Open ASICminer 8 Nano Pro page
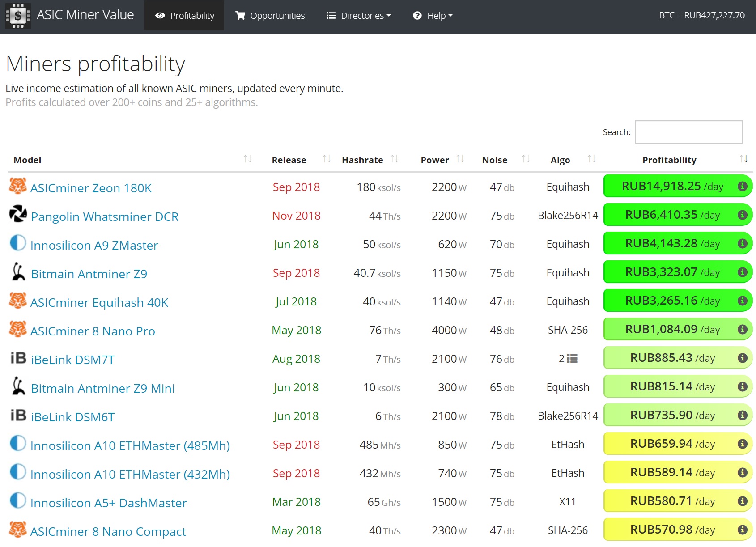Image resolution: width=756 pixels, height=547 pixels. click(93, 331)
